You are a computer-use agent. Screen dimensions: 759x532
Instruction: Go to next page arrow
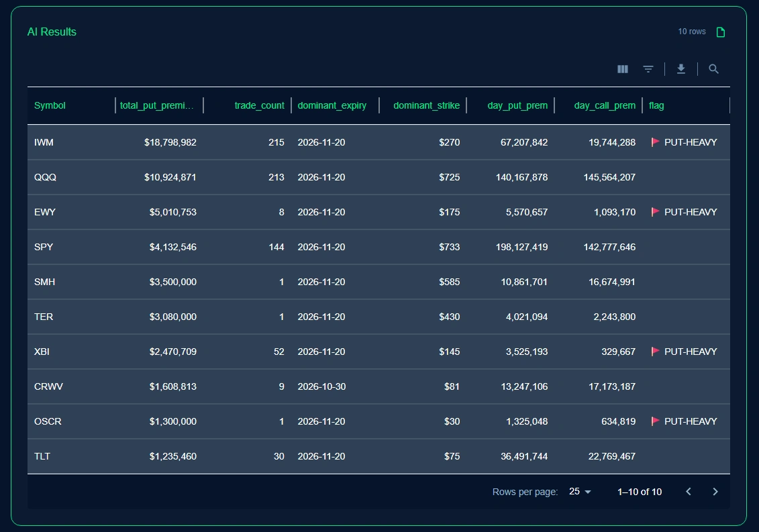click(x=715, y=492)
